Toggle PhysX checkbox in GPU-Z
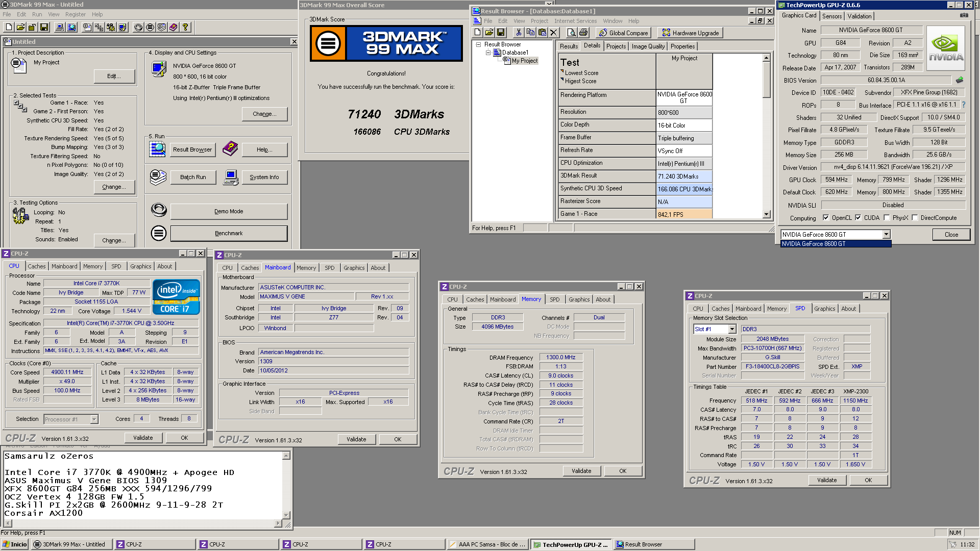Image resolution: width=980 pixels, height=551 pixels. (x=887, y=218)
